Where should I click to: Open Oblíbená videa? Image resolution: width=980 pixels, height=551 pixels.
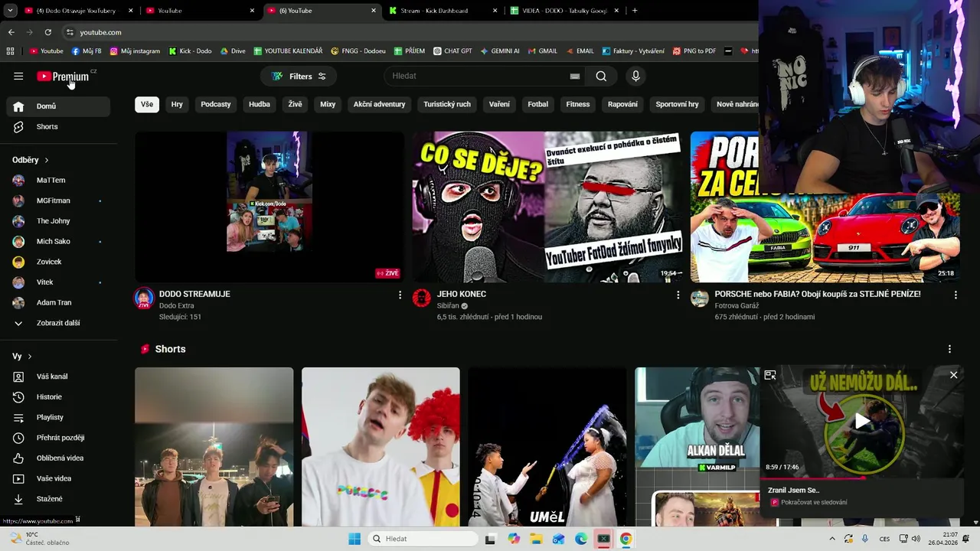click(x=58, y=458)
